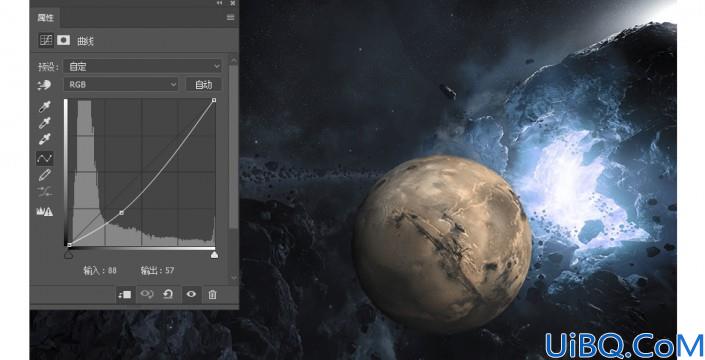Open the 预设 preset dropdown showing 自定
705x360 pixels.
(x=143, y=67)
